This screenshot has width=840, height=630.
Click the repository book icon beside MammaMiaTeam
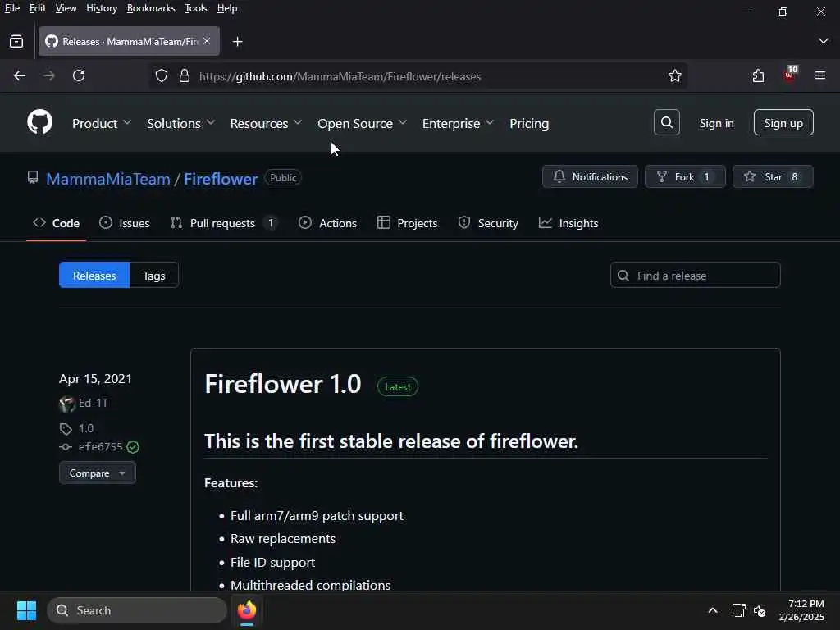pos(33,177)
